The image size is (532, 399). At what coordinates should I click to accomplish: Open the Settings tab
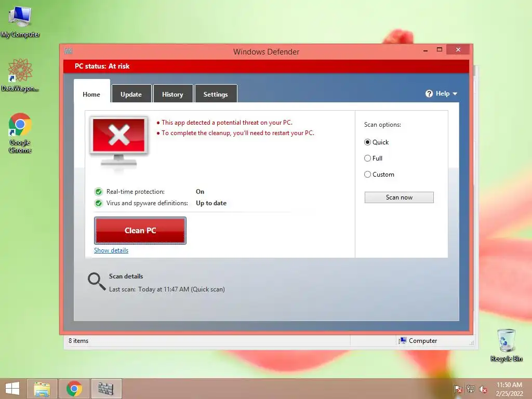(x=216, y=94)
